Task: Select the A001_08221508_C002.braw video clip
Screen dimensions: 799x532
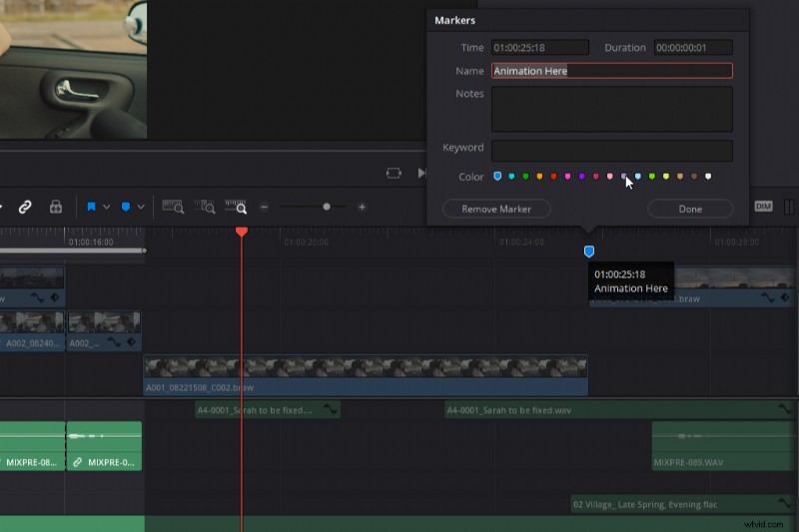Action: [x=366, y=375]
